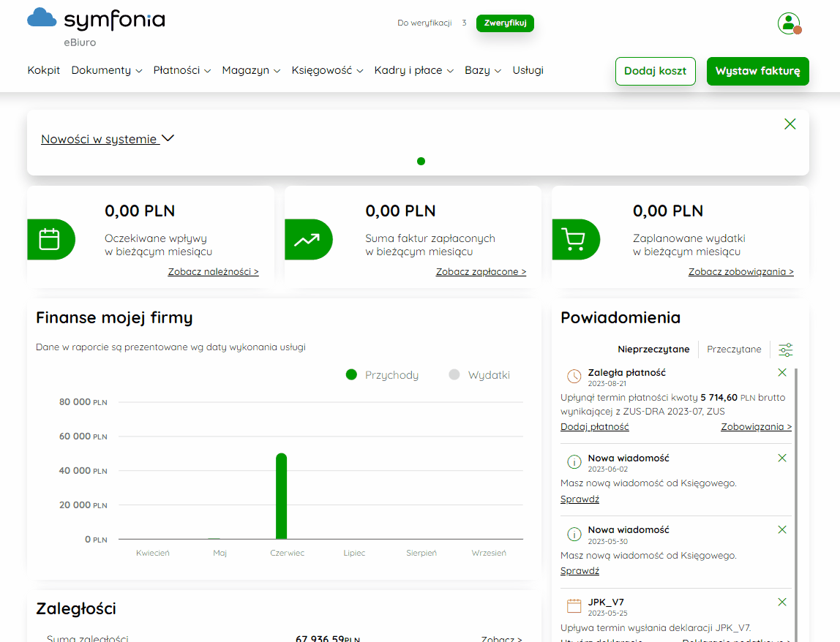Open the Księgowość dropdown menu
The width and height of the screenshot is (840, 642).
pos(327,70)
